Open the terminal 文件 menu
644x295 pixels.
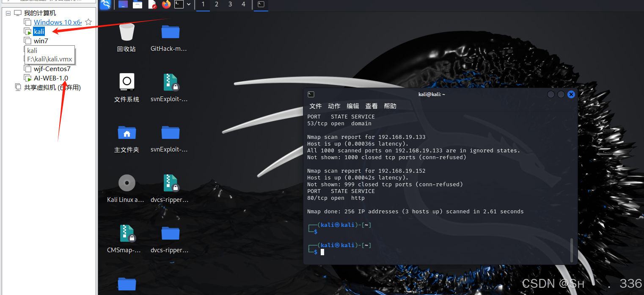[x=316, y=106]
